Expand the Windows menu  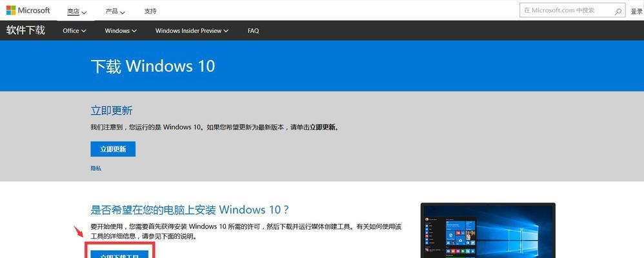point(121,31)
